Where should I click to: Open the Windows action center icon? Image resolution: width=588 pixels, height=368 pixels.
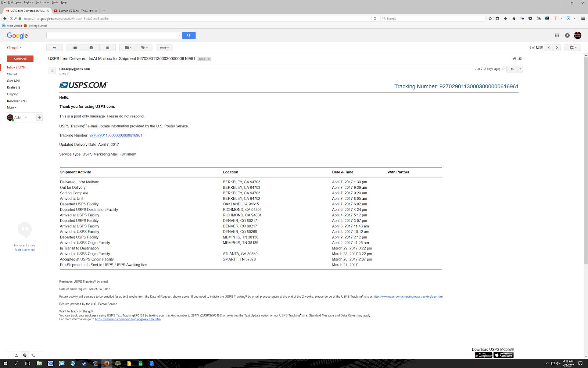pyautogui.click(x=580, y=364)
